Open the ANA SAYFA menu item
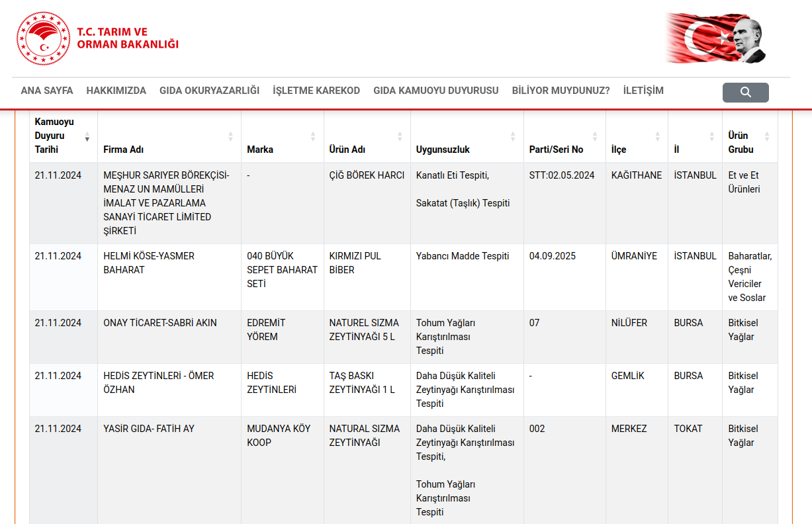Image resolution: width=812 pixels, height=524 pixels. [x=47, y=91]
